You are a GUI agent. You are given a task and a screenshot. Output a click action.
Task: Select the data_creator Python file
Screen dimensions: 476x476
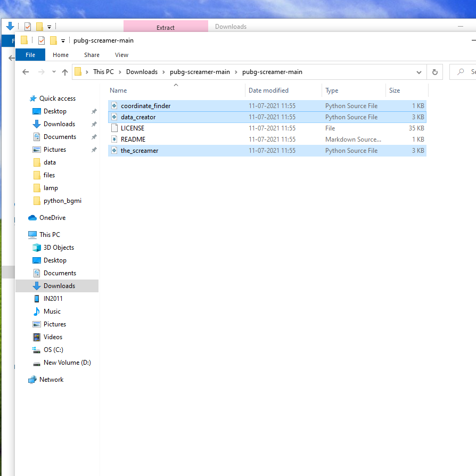coord(267,117)
